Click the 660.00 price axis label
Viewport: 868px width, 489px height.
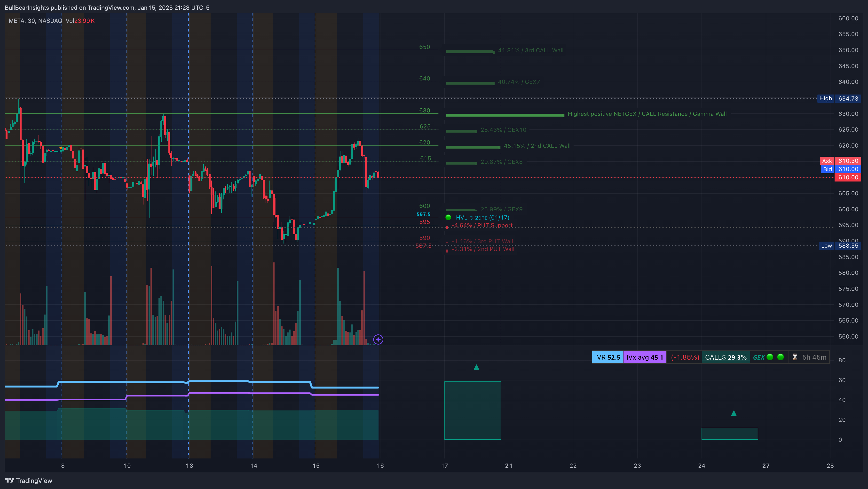click(x=848, y=18)
